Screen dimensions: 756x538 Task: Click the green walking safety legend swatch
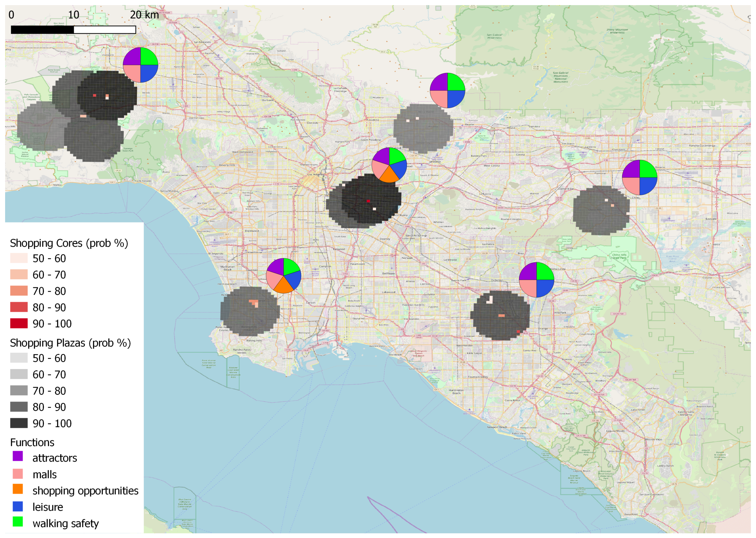pos(18,522)
